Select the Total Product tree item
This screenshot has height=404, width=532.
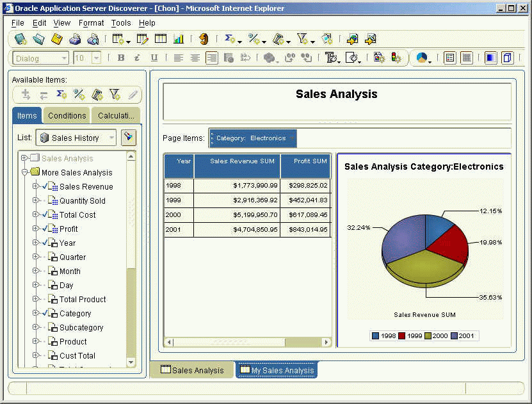83,299
